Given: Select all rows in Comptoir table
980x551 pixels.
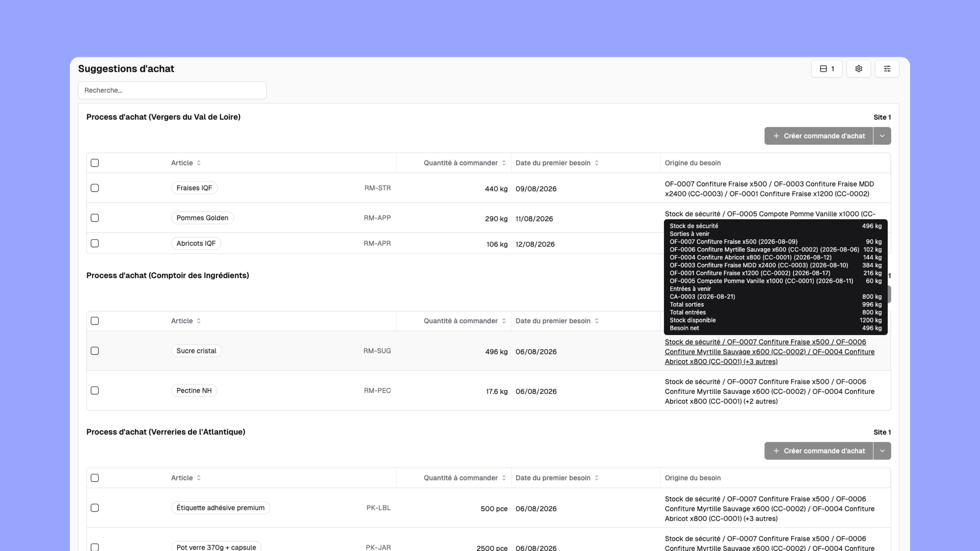Looking at the screenshot, I should coord(95,321).
